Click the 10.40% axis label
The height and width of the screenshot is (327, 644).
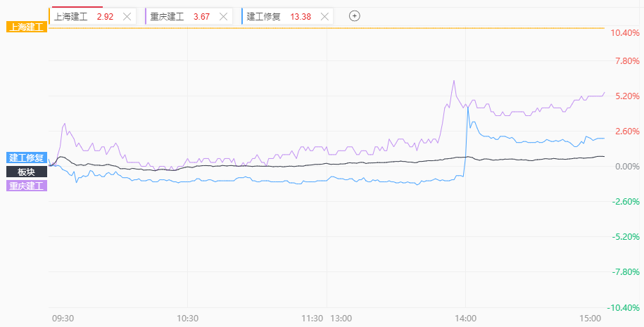[x=625, y=33]
